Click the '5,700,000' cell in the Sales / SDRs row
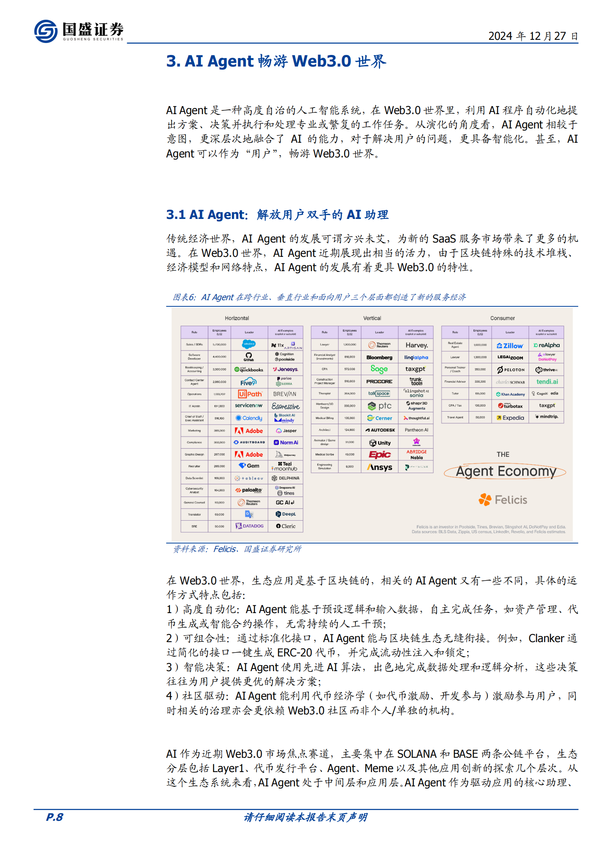 [x=219, y=344]
